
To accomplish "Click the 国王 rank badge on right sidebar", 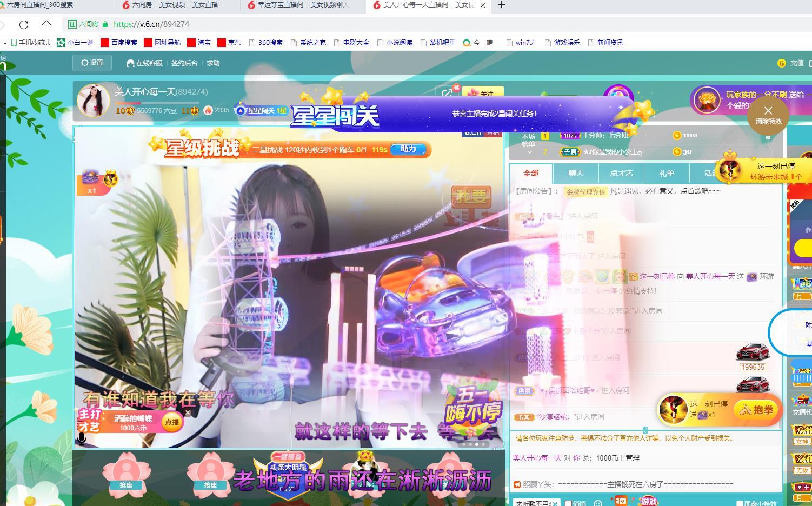I will click(x=803, y=487).
